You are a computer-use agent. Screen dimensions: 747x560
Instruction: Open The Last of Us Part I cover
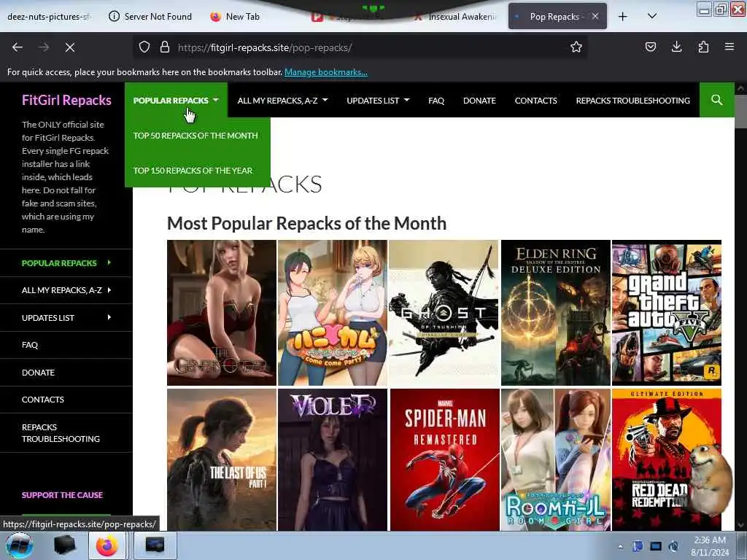pos(222,459)
